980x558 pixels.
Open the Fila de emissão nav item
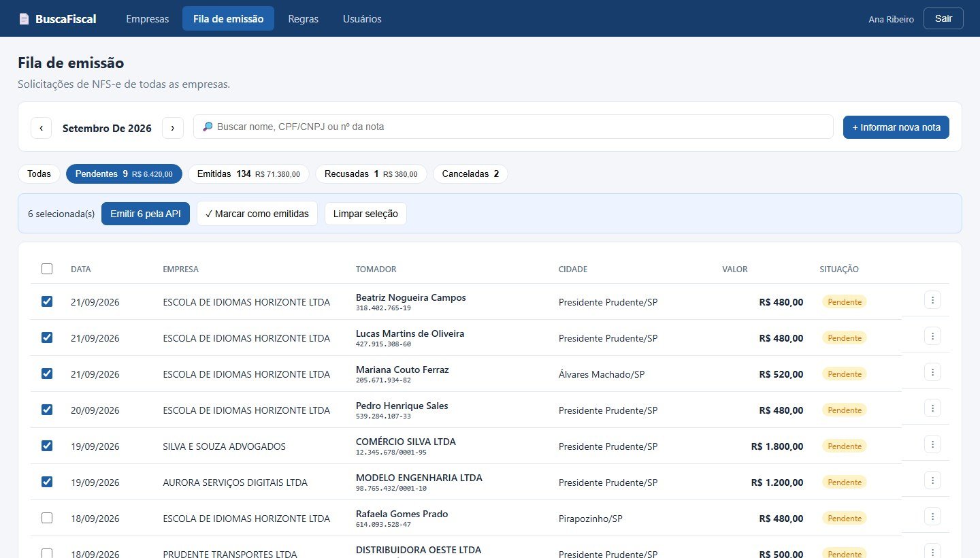[228, 19]
